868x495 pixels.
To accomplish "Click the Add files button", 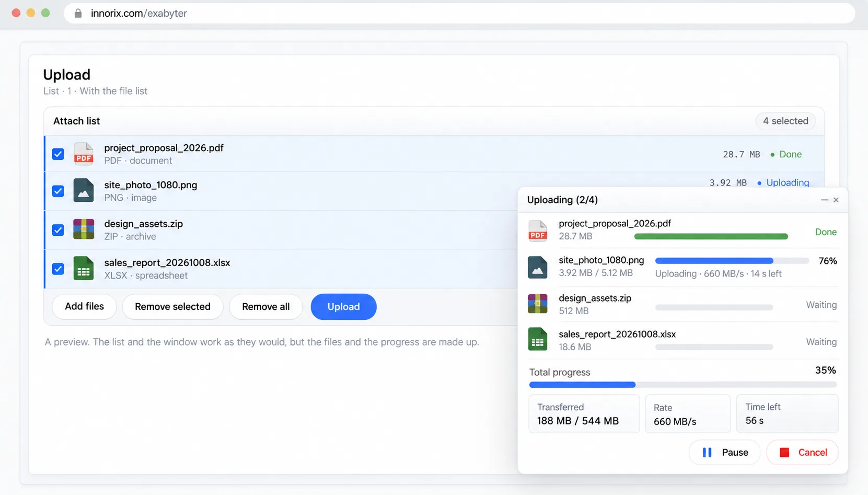I will 84,306.
